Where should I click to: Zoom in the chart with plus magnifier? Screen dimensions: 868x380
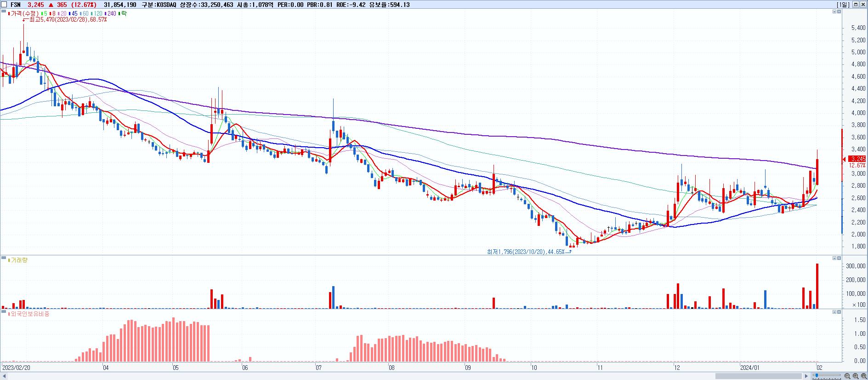coord(856,376)
